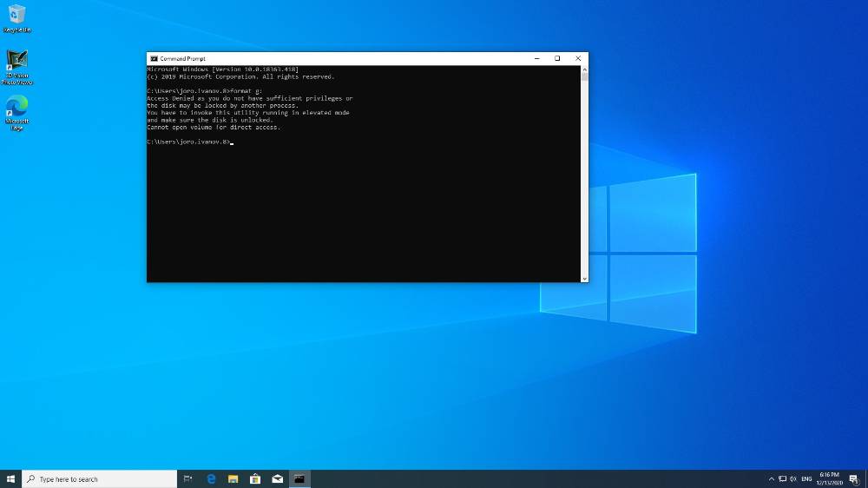Viewport: 868px width, 488px height.
Task: Open the Windows Start menu
Action: pyautogui.click(x=10, y=478)
